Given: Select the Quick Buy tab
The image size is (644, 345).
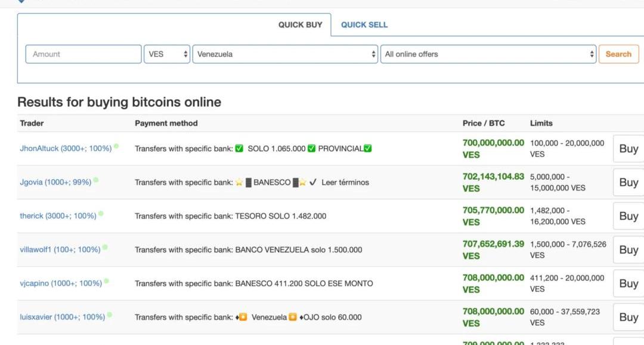Looking at the screenshot, I should click(x=300, y=25).
